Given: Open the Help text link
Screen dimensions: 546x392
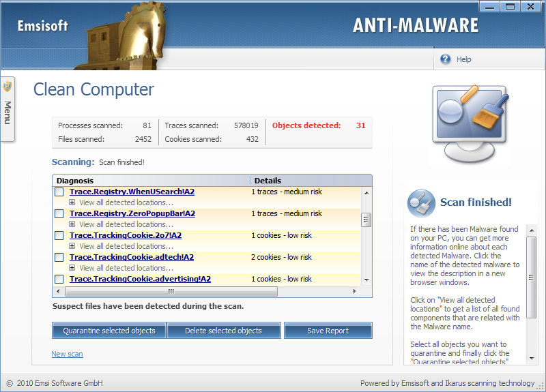Looking at the screenshot, I should click(464, 59).
